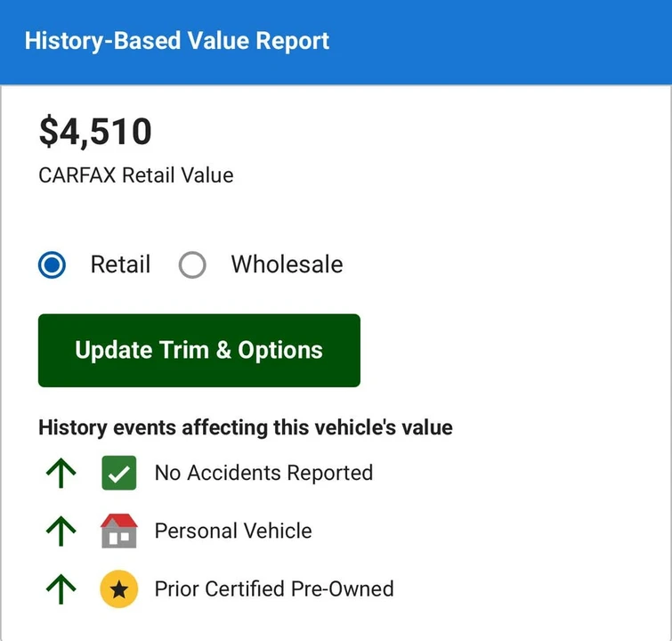Click the house Personal Vehicle icon
The width and height of the screenshot is (672, 641).
coord(119,531)
